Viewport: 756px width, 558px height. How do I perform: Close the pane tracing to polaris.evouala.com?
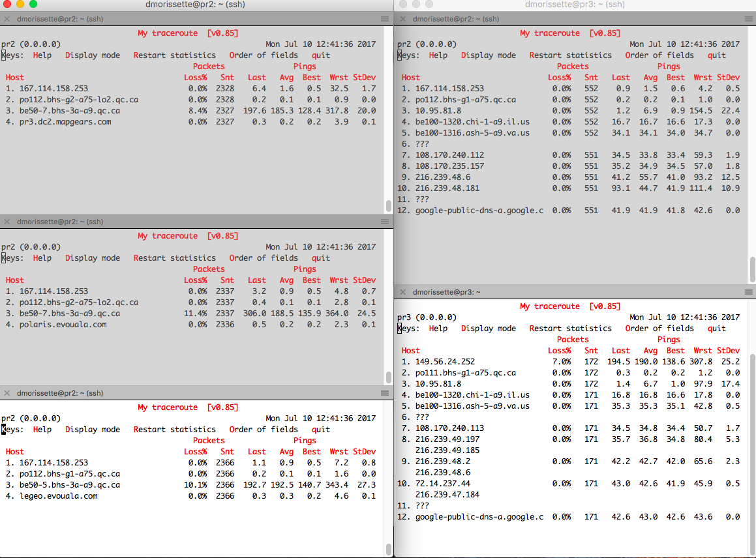click(x=7, y=222)
